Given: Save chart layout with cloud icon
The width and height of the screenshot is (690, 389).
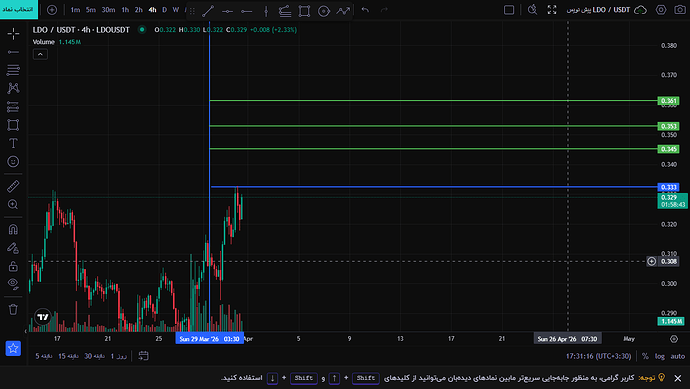Looking at the screenshot, I should point(640,10).
